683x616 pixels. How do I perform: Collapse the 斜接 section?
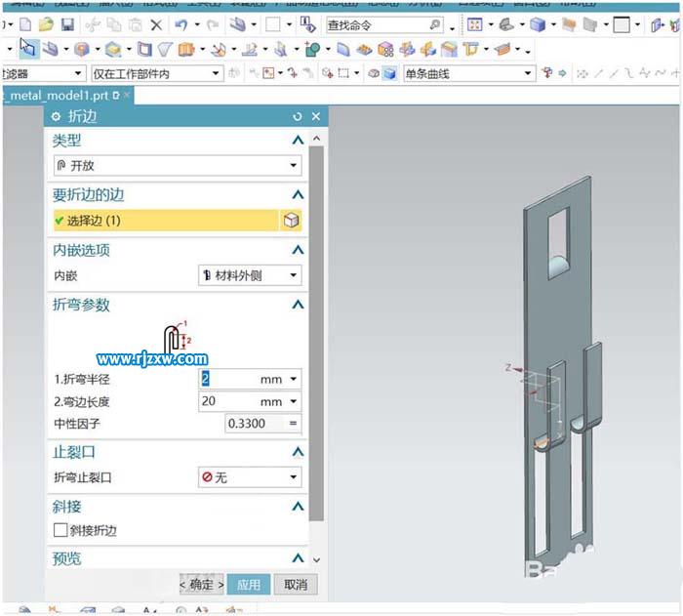298,507
